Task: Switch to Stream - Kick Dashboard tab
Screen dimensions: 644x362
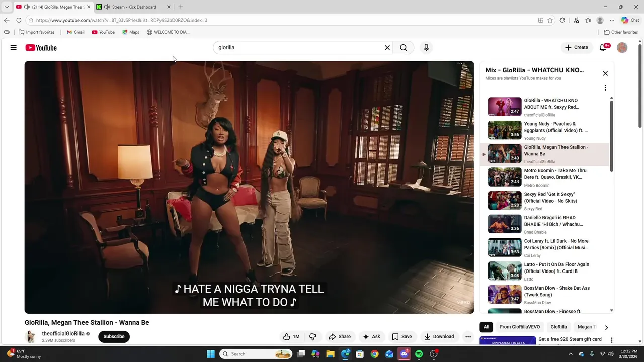Action: [x=134, y=7]
